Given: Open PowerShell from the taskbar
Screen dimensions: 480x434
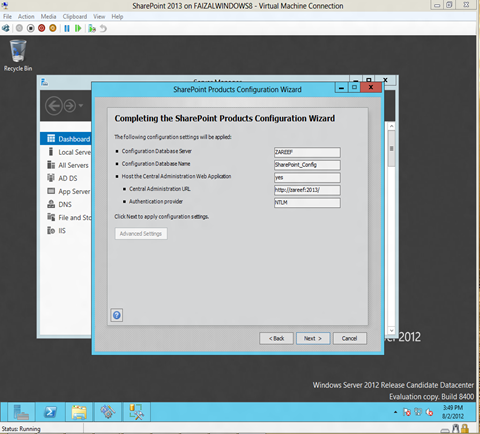Looking at the screenshot, I should tap(51, 412).
